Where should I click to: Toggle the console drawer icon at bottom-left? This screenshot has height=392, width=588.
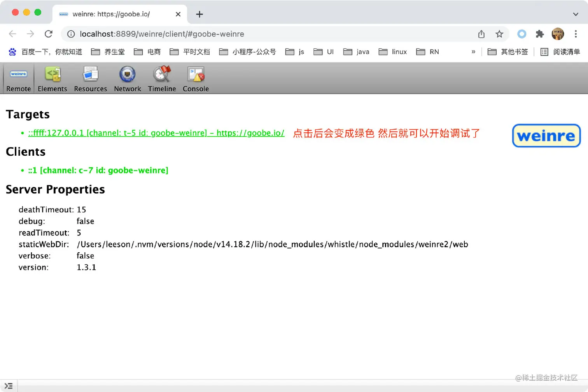tap(9, 386)
